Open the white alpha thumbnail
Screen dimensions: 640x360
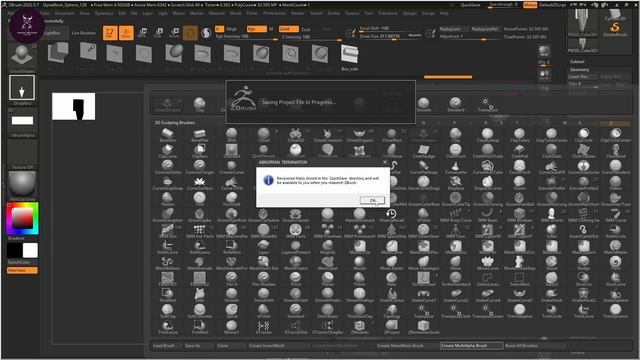point(22,120)
